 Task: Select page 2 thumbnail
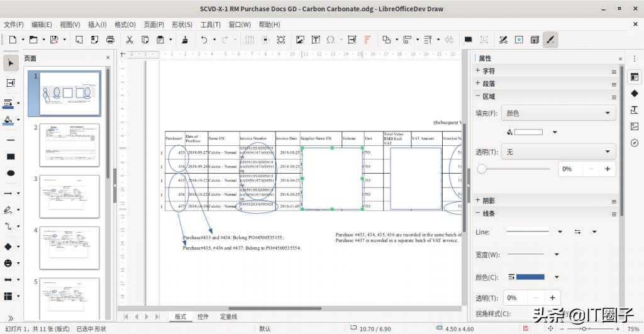click(69, 145)
